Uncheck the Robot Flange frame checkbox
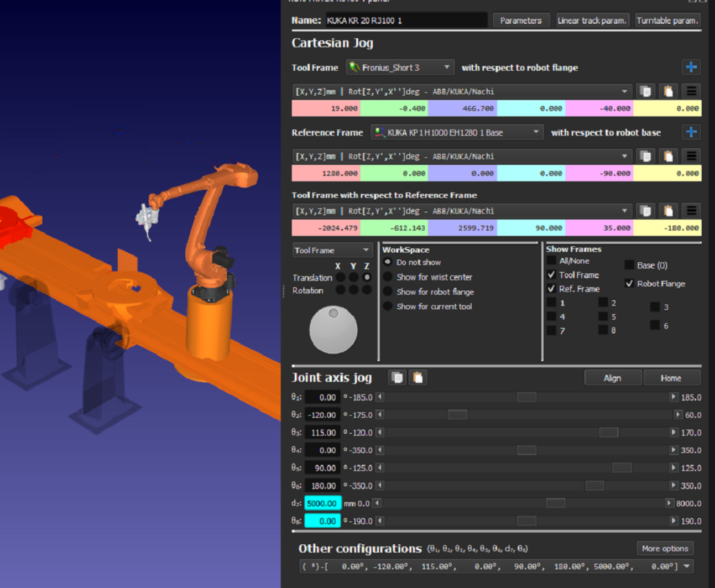 (x=629, y=283)
